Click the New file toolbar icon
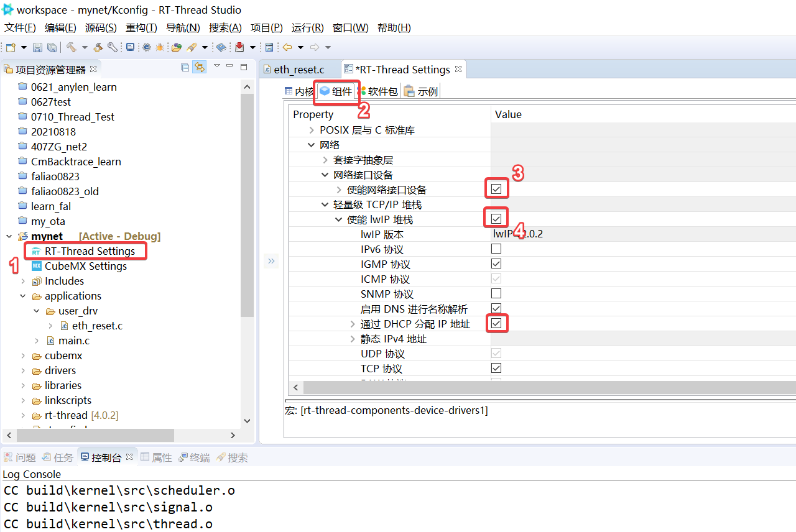The image size is (796, 532). (11, 47)
